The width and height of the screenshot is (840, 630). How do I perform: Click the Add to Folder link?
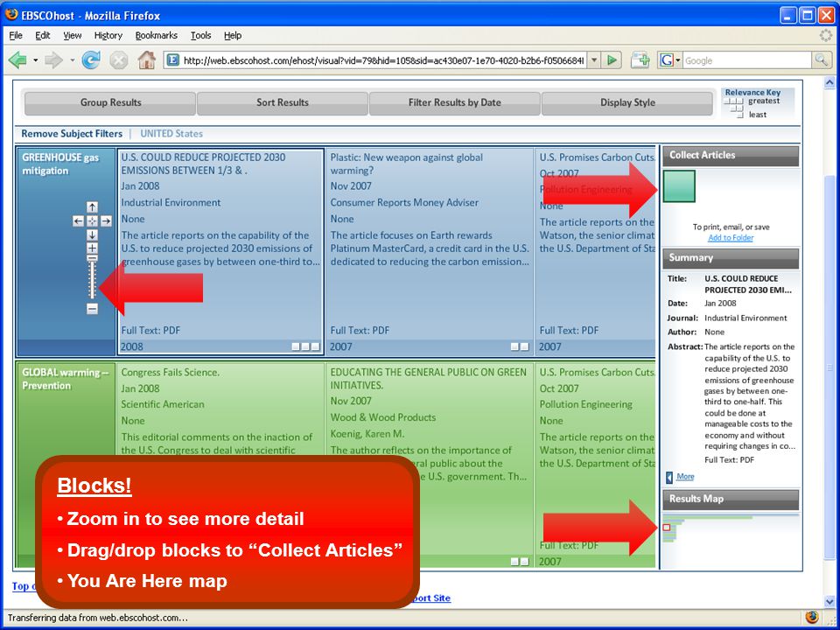pos(731,238)
